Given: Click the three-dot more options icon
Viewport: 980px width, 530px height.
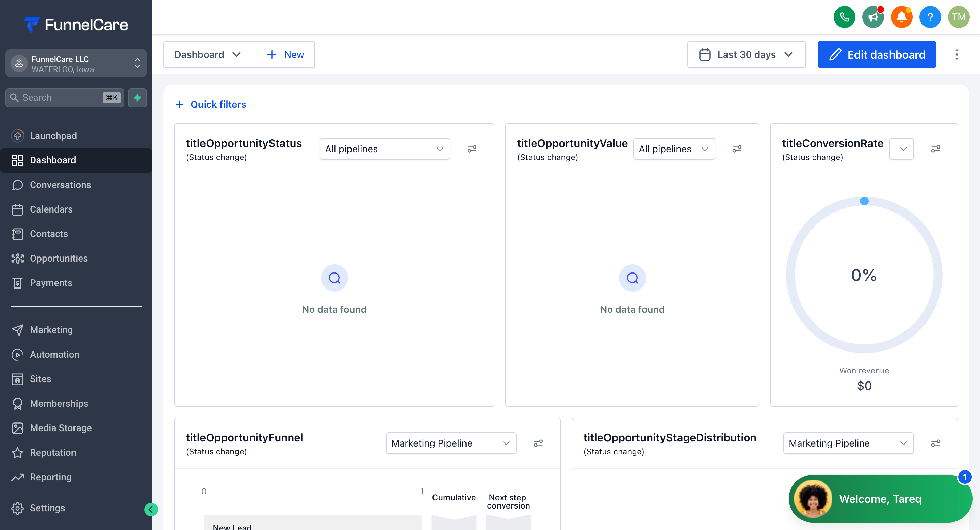Looking at the screenshot, I should pyautogui.click(x=957, y=54).
